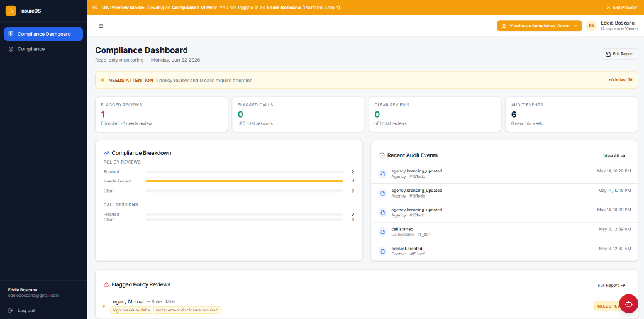Click the icon beside contact.created event
Image resolution: width=644 pixels, height=319 pixels.
tap(382, 251)
